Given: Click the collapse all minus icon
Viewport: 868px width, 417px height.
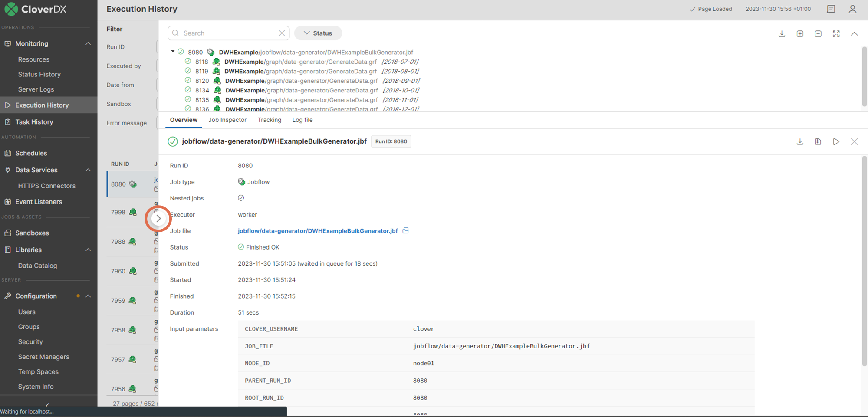Looking at the screenshot, I should (818, 33).
